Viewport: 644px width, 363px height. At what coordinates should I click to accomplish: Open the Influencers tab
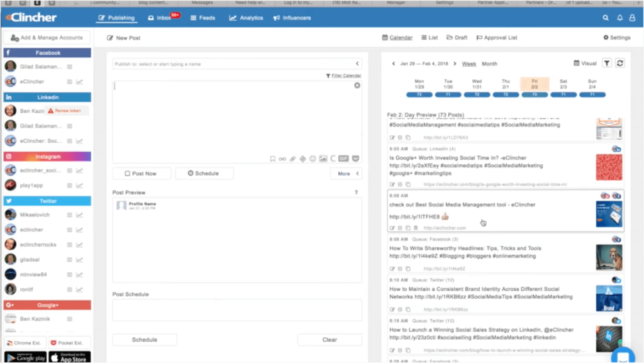(x=292, y=18)
